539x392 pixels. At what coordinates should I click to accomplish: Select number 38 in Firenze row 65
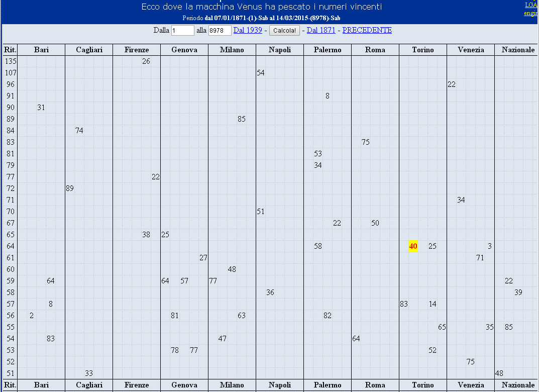coord(146,235)
